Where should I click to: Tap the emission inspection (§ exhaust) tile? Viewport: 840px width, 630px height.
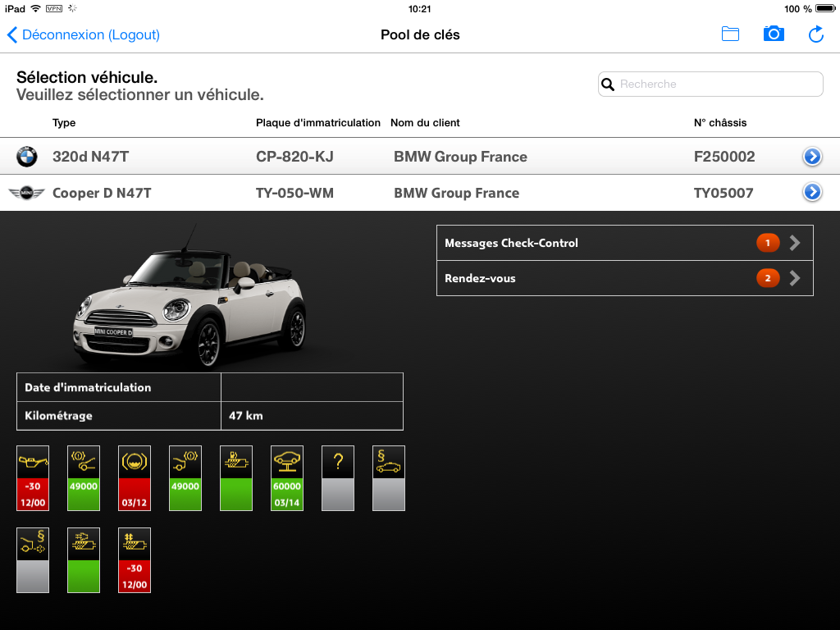point(33,560)
